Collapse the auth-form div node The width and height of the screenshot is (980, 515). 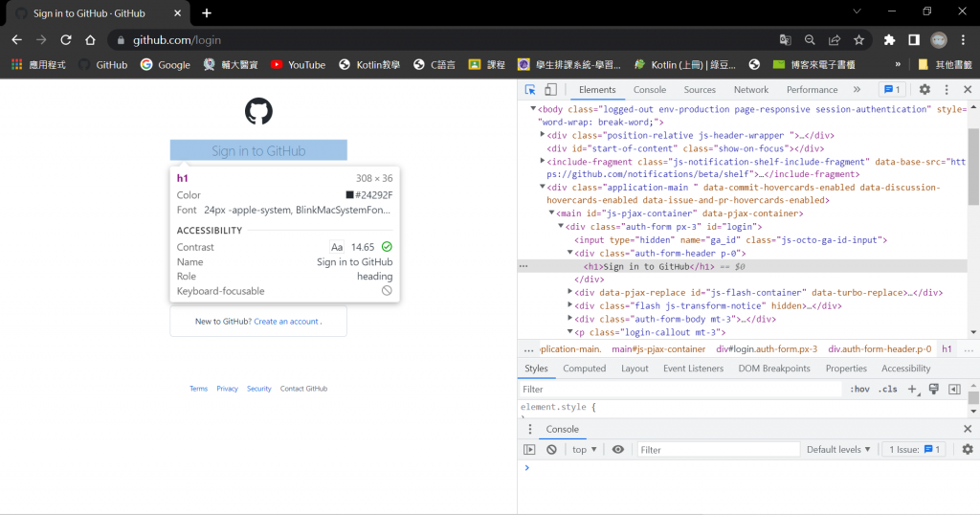561,226
